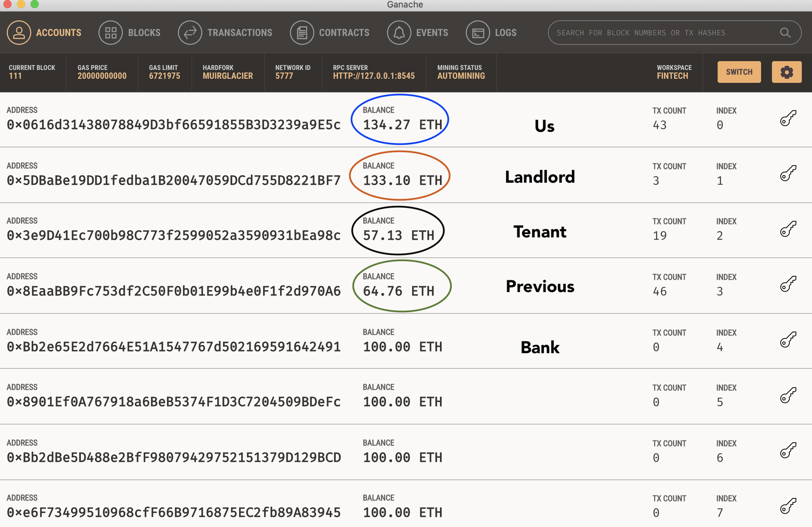The width and height of the screenshot is (812, 527).
Task: Click the TX count 3 for Landlord account
Action: pos(656,181)
